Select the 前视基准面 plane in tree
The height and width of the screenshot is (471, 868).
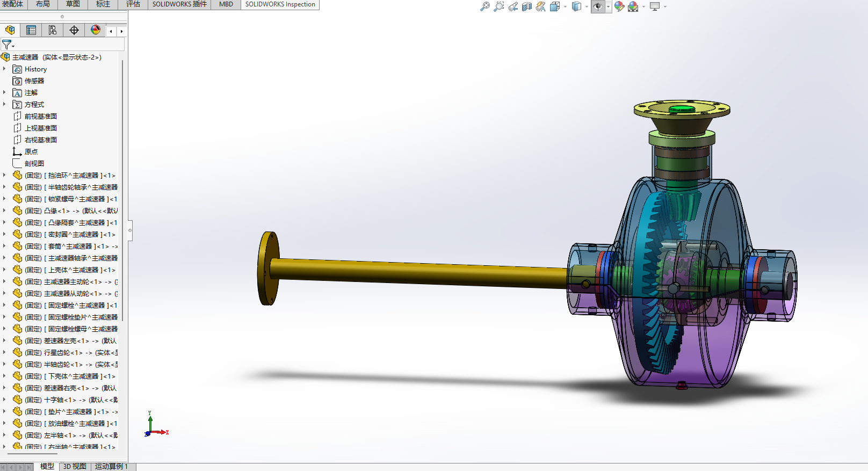click(x=40, y=116)
